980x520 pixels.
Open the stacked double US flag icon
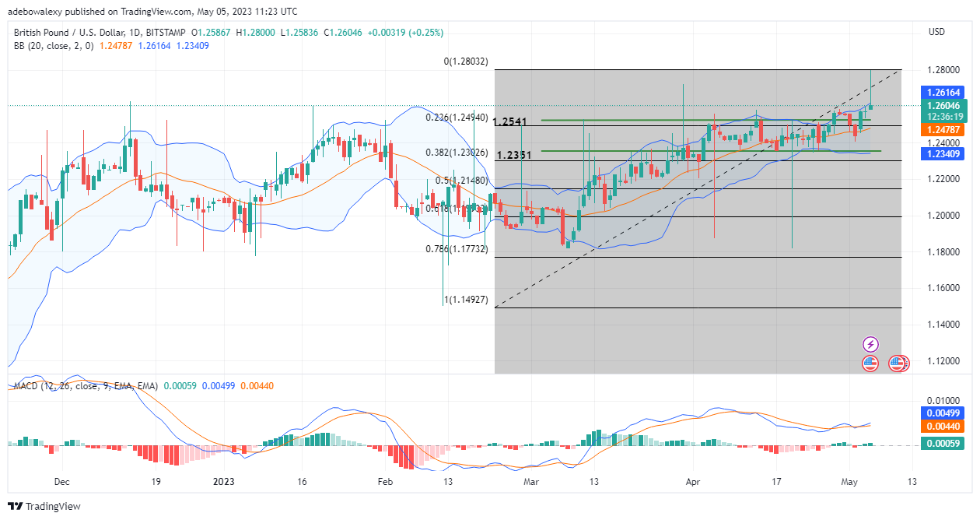tap(899, 364)
